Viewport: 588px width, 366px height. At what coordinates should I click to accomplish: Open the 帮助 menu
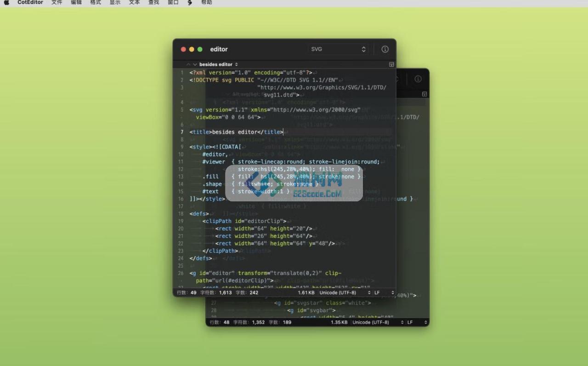(207, 3)
